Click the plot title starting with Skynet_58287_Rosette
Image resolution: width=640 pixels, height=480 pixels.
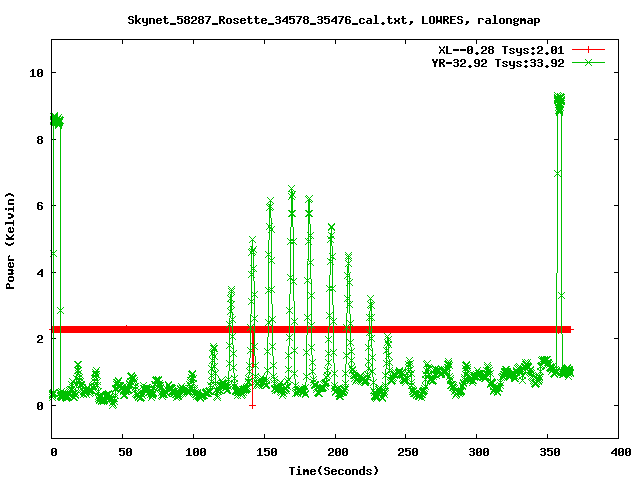tap(333, 20)
